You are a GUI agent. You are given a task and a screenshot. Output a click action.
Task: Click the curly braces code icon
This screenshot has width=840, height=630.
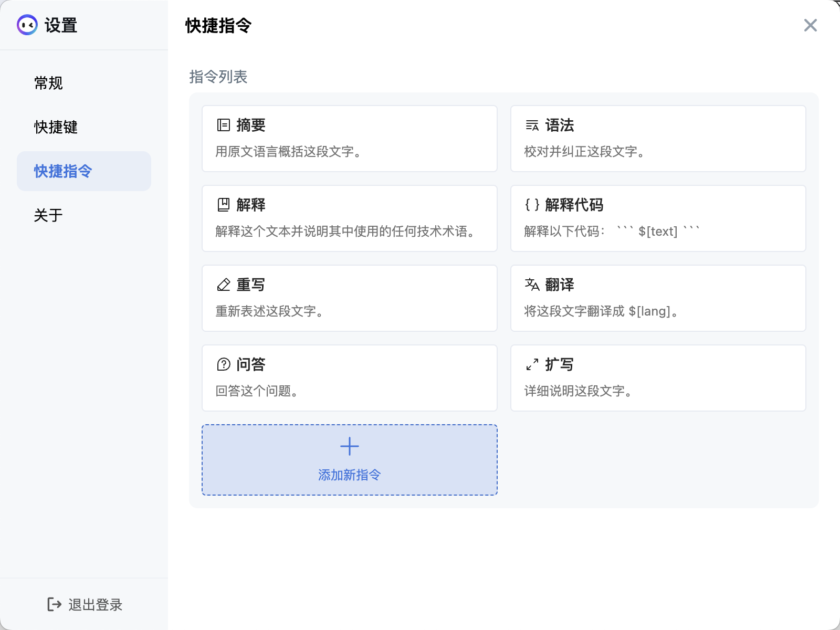532,205
